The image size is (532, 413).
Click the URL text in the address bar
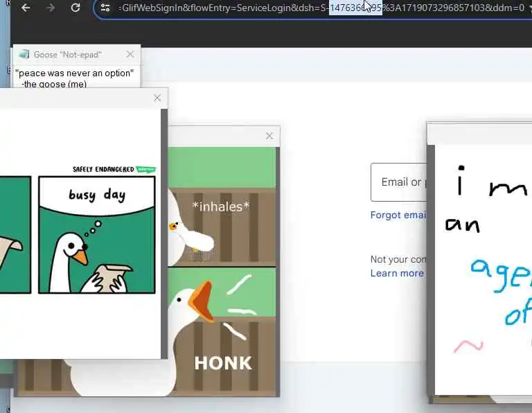(321, 8)
